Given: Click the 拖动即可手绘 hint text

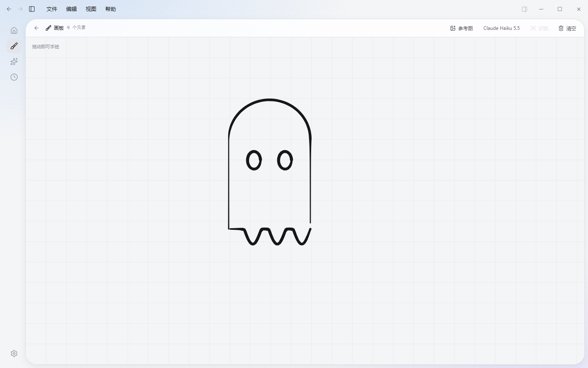Looking at the screenshot, I should pos(46,47).
